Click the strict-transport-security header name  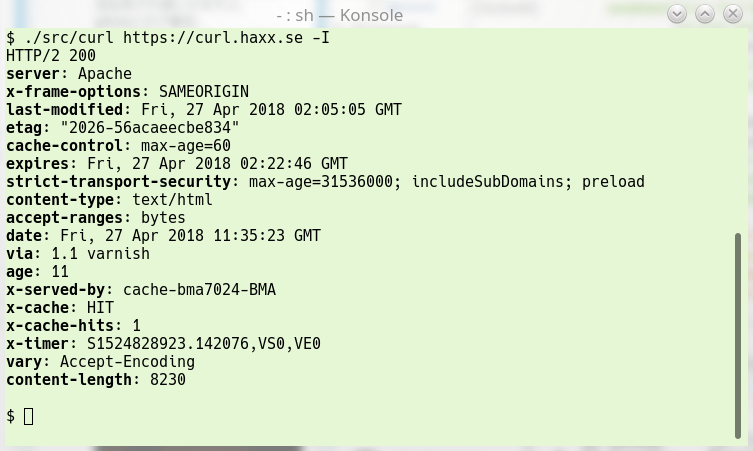click(x=118, y=182)
